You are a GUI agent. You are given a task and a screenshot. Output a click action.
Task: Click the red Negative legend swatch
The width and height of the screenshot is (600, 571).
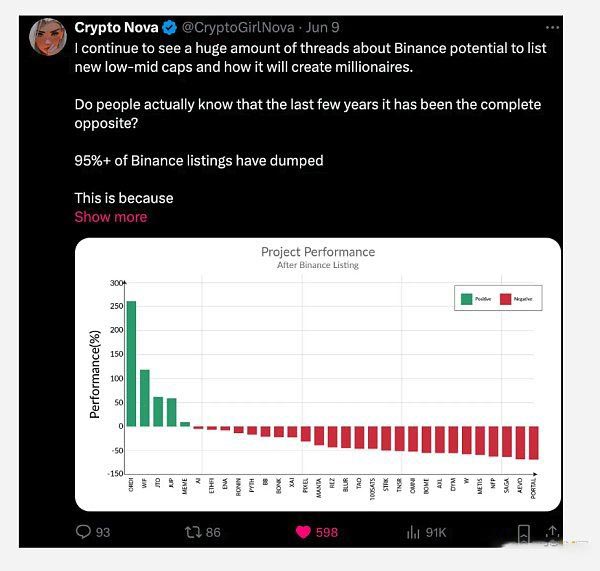tap(505, 299)
